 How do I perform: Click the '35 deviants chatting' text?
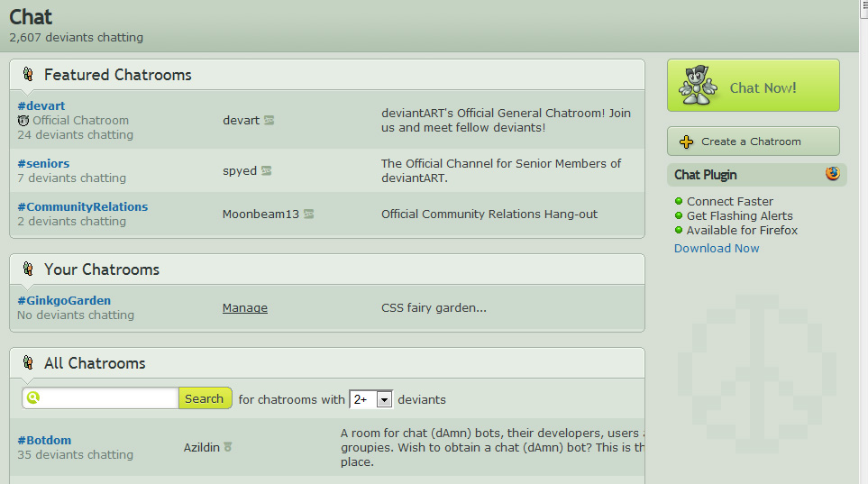tap(76, 454)
